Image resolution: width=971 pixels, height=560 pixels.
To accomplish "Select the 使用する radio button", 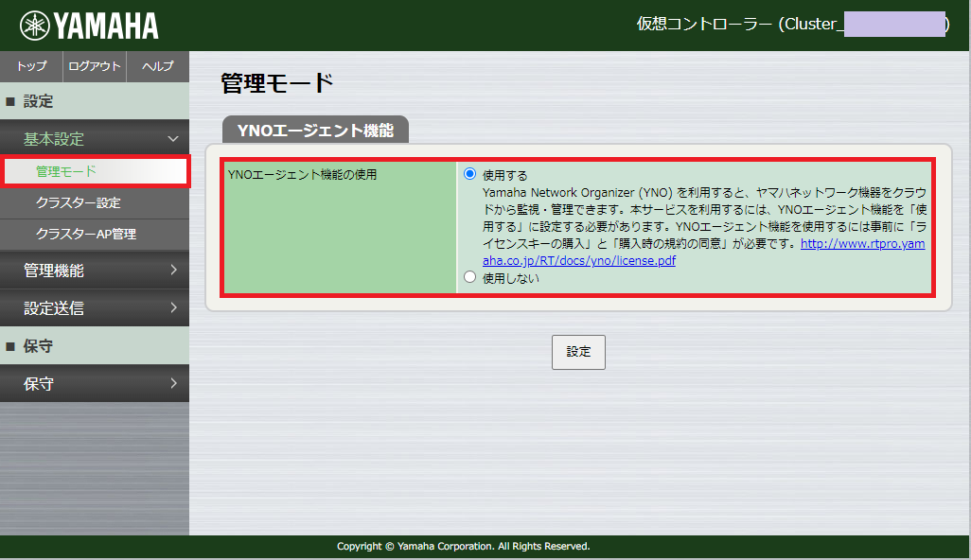I will pyautogui.click(x=470, y=174).
